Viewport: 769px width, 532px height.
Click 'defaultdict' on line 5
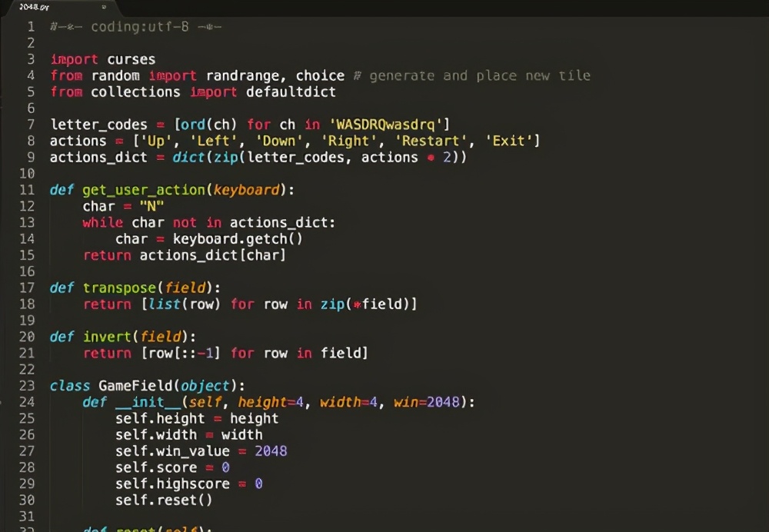[291, 91]
